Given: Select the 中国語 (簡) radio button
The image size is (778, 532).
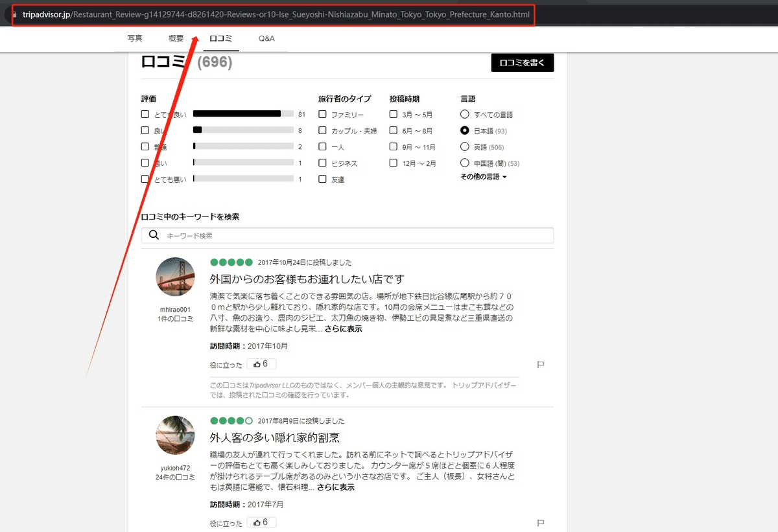Looking at the screenshot, I should [x=465, y=163].
